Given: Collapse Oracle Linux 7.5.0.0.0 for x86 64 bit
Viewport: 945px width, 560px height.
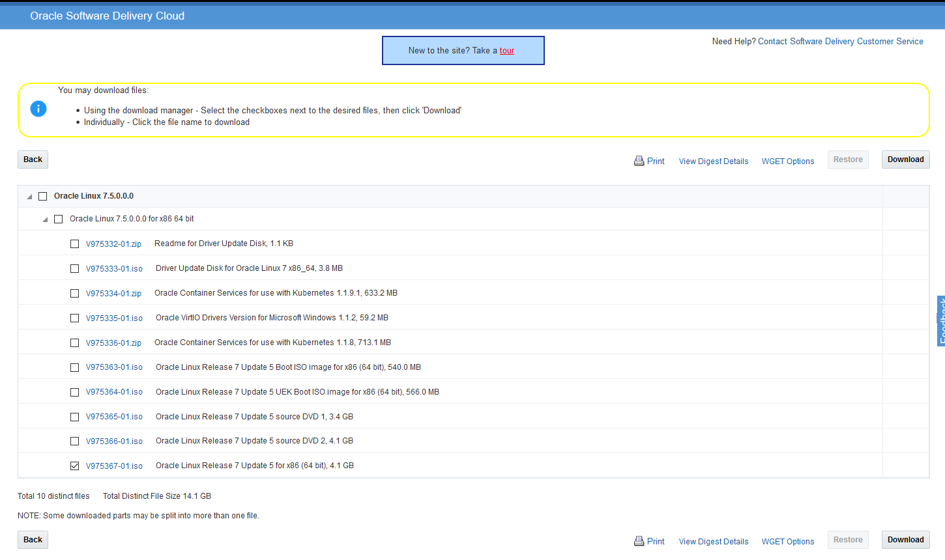Looking at the screenshot, I should pyautogui.click(x=45, y=219).
